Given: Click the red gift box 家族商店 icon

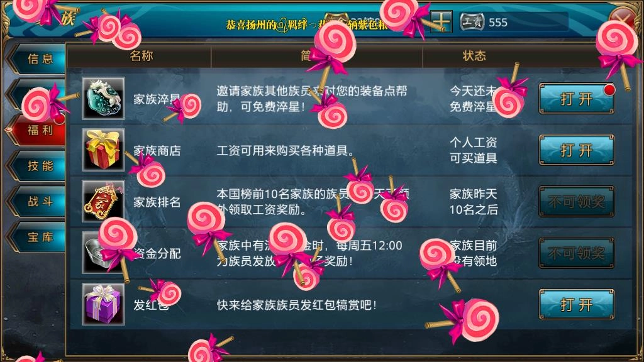Looking at the screenshot, I should click(x=103, y=150).
